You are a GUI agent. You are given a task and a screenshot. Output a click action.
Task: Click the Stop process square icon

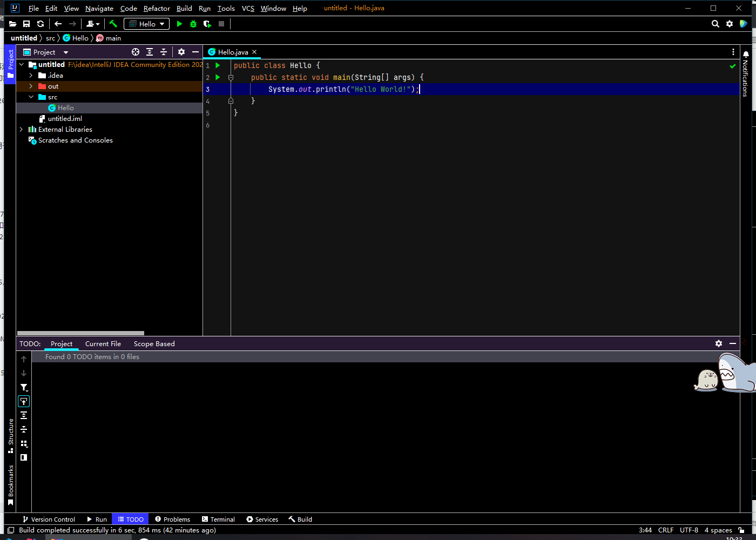221,24
